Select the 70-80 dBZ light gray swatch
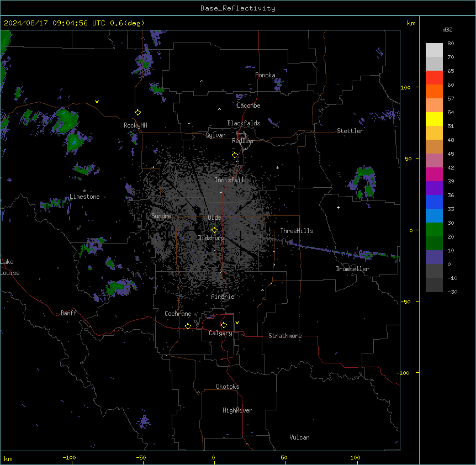Image resolution: width=476 pixels, height=465 pixels. 434,50
